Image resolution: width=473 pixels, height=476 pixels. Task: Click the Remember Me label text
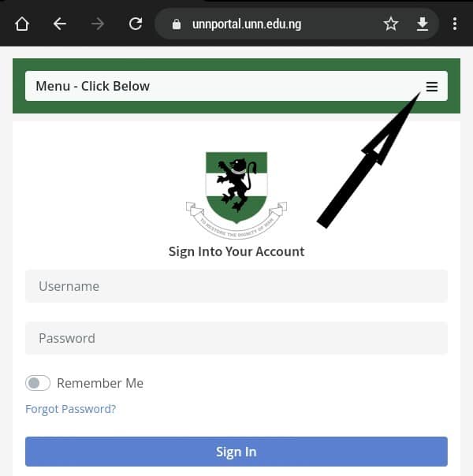coord(100,383)
